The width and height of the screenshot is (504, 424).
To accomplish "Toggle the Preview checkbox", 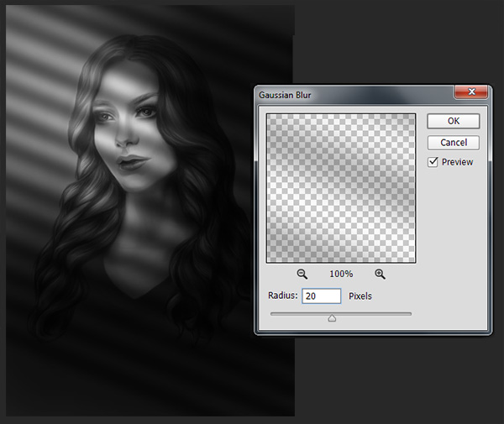I will (433, 162).
